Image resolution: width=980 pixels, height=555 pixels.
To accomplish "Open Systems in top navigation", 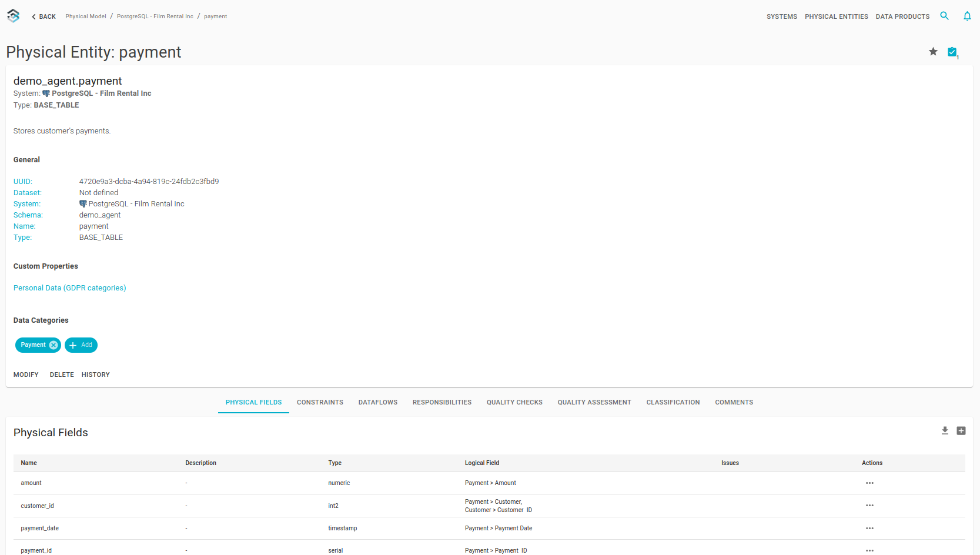I will coord(782,16).
